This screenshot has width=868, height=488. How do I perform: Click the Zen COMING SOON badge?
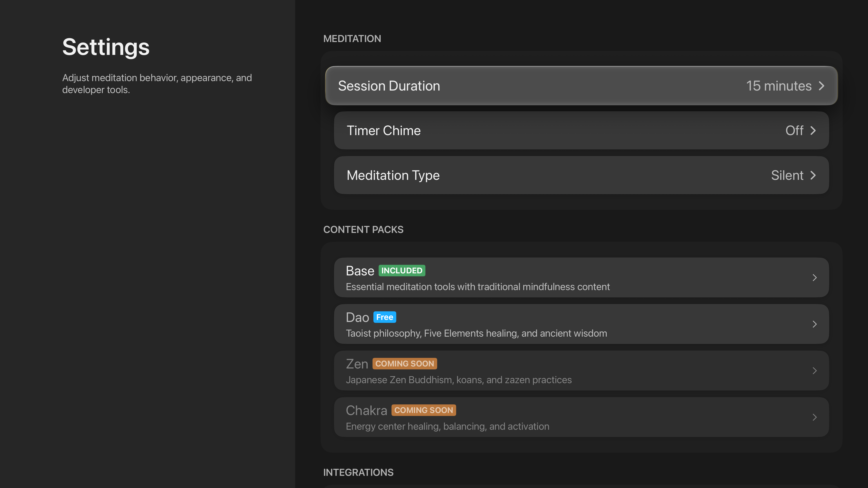click(404, 363)
